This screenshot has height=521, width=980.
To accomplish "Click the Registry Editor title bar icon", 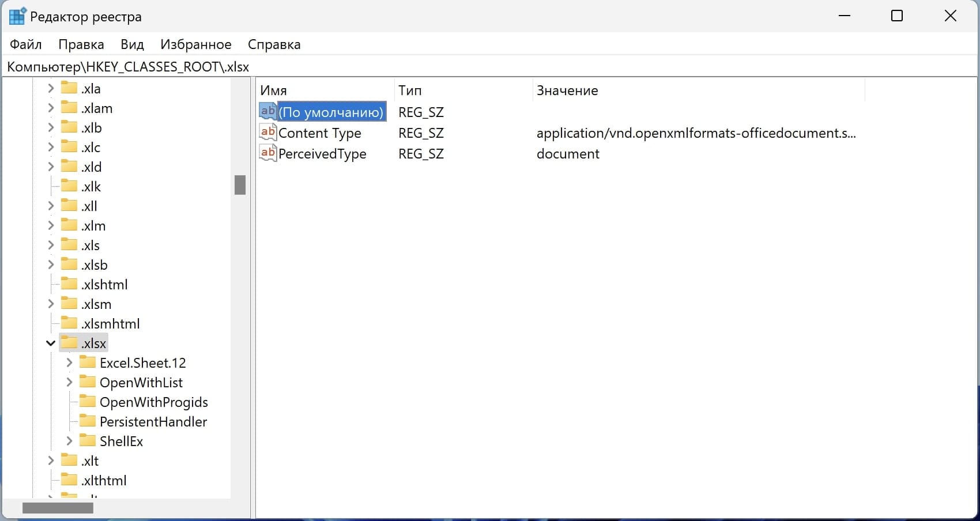I will click(17, 16).
